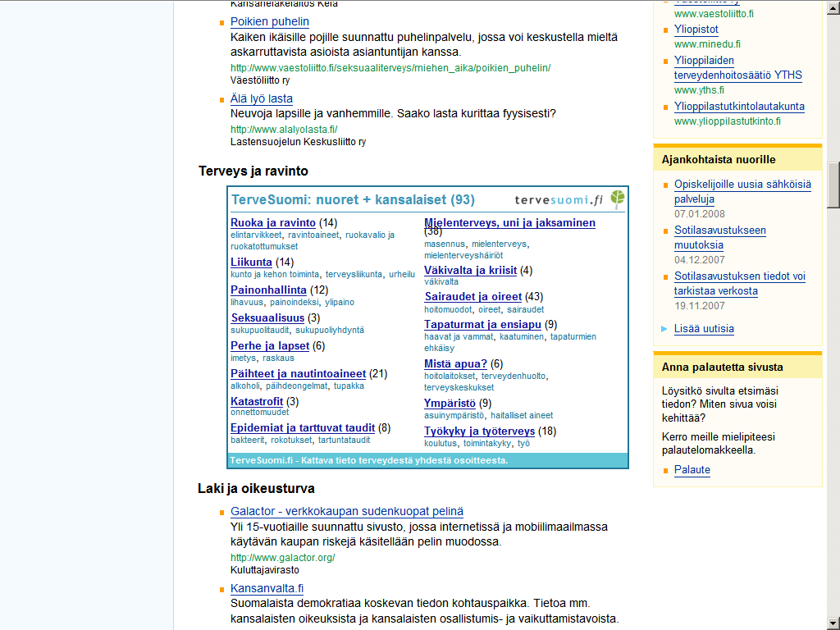This screenshot has width=840, height=630.
Task: Open Sotilasavustukseen muutoksia news item
Action: [720, 238]
